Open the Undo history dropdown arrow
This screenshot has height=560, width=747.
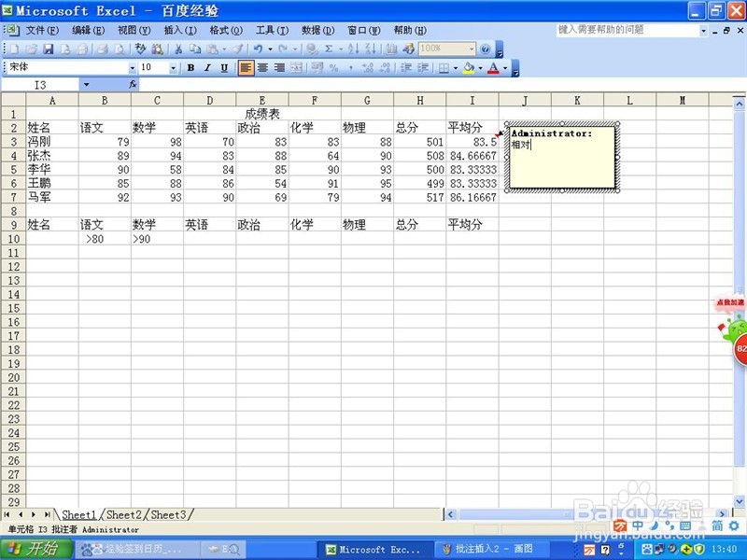point(270,49)
